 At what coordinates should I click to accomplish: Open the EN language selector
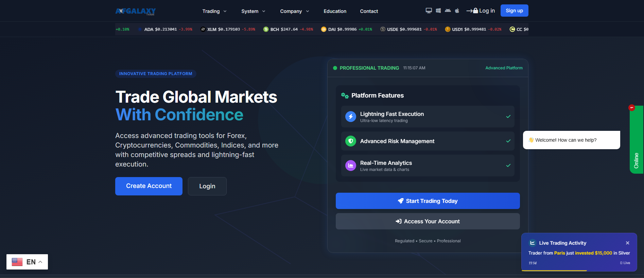tap(27, 262)
